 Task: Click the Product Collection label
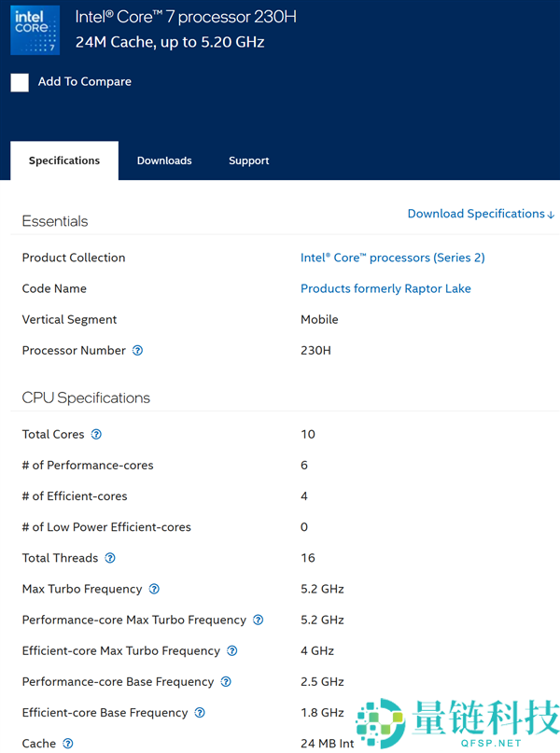74,258
